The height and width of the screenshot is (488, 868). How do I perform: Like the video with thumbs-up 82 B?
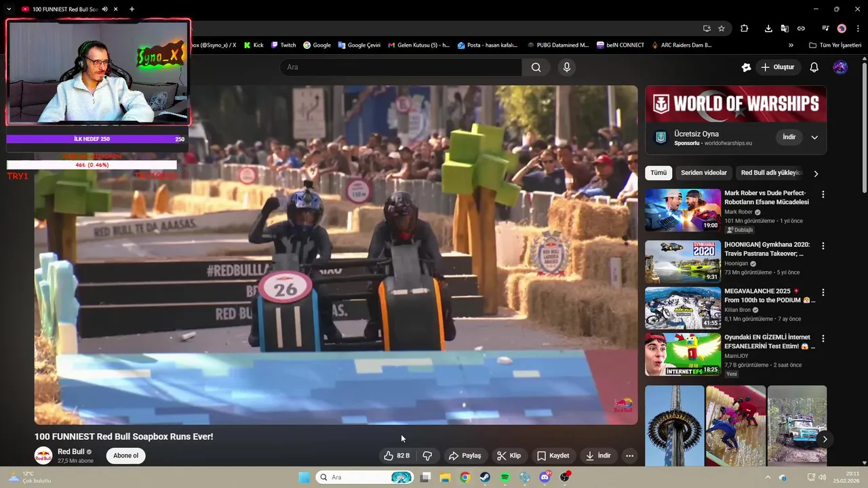[x=397, y=455]
